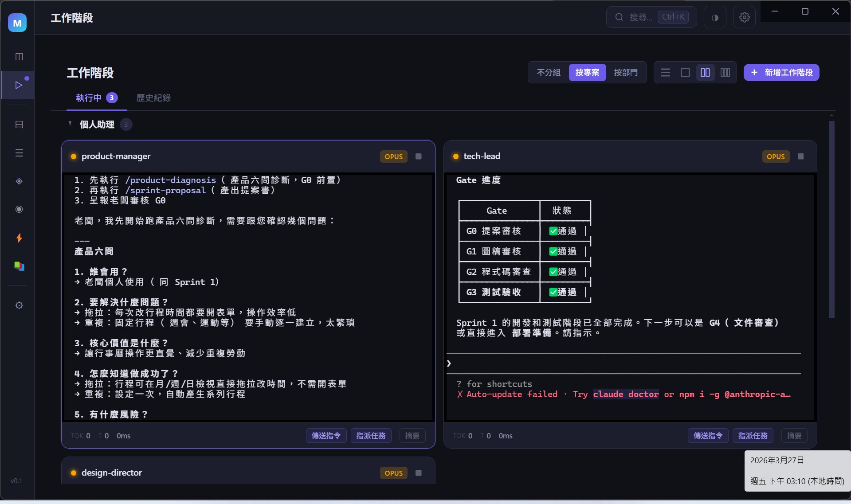Viewport: 851px width, 504px height.
Task: Click 指派任務 on tech-lead card
Action: pyautogui.click(x=753, y=436)
